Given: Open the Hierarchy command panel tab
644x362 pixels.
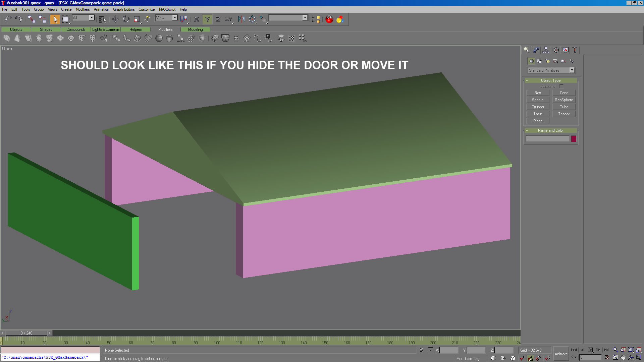Looking at the screenshot, I should coord(546,50).
